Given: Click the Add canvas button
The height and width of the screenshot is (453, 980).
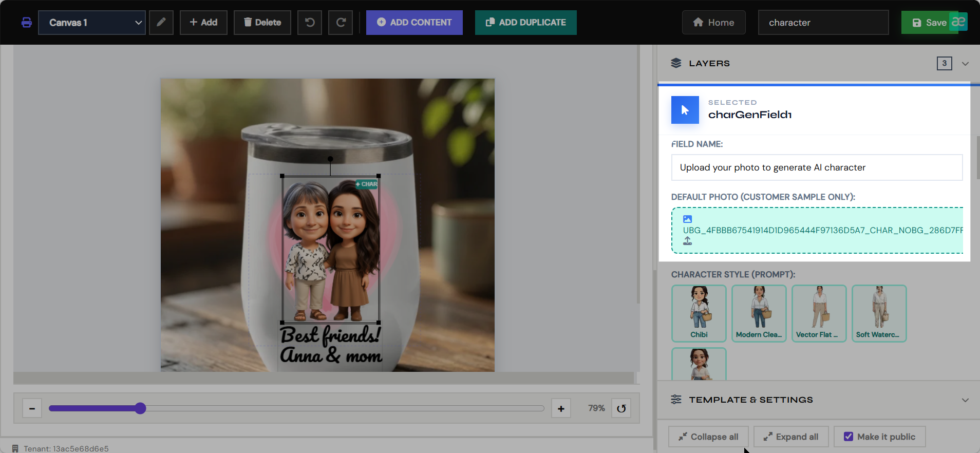Looking at the screenshot, I should [x=203, y=23].
